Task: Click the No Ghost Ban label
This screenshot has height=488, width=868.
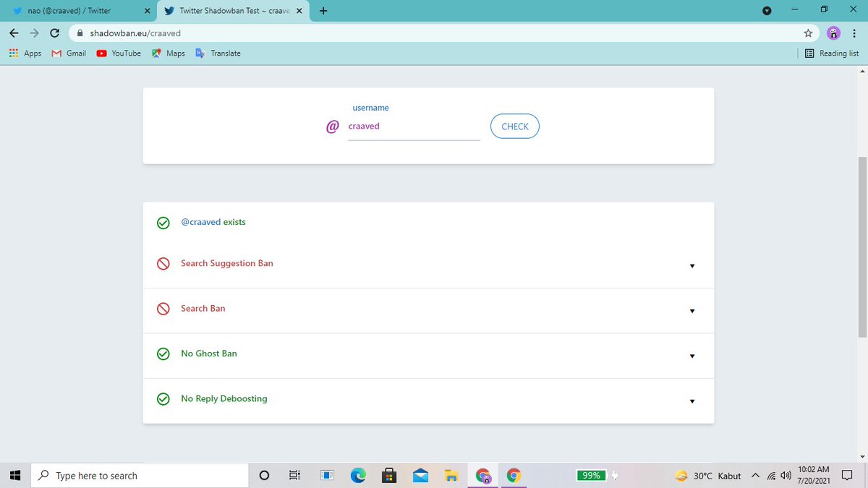Action: (x=209, y=354)
